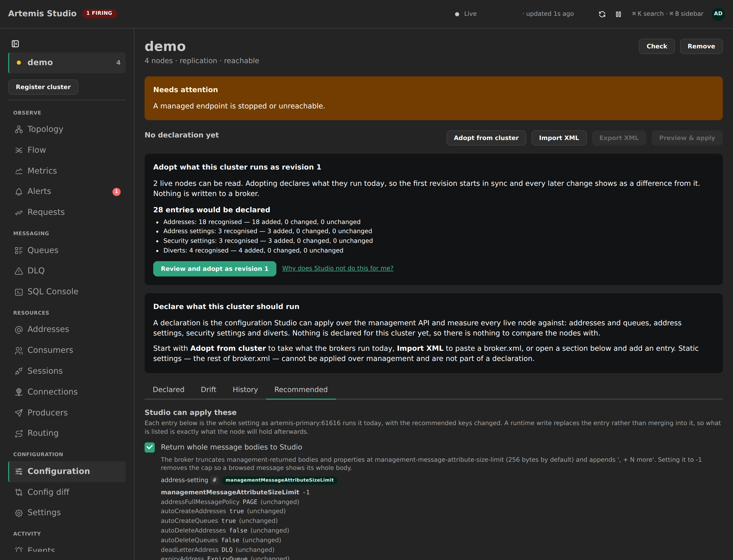Click 'Diverts: 4 recognised' list entry
The width and height of the screenshot is (733, 560).
click(253, 250)
